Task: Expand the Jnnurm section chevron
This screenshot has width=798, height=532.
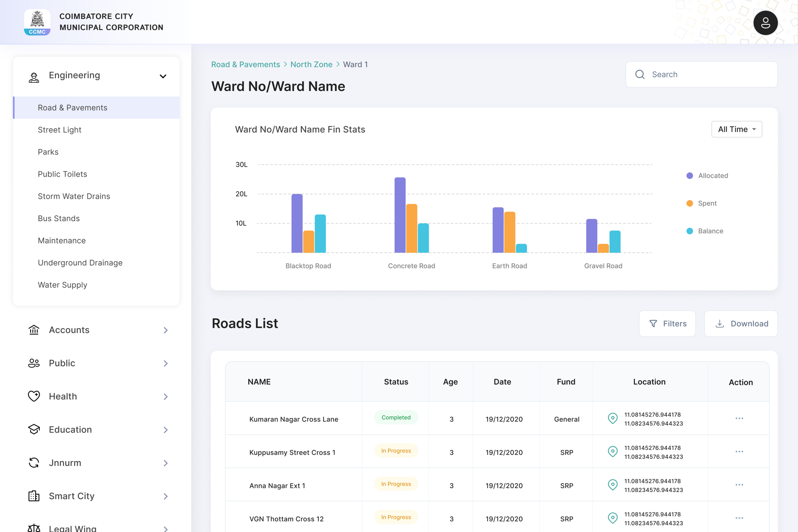Action: (x=165, y=463)
